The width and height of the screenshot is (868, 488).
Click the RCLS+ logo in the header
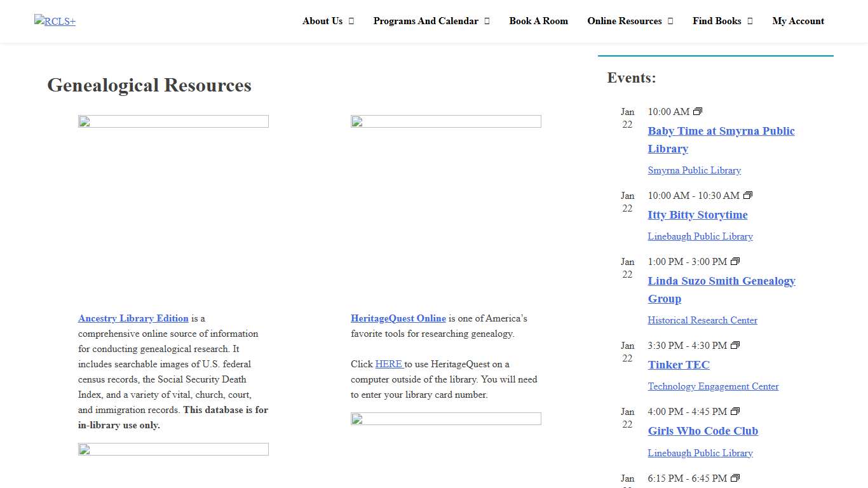pyautogui.click(x=55, y=21)
